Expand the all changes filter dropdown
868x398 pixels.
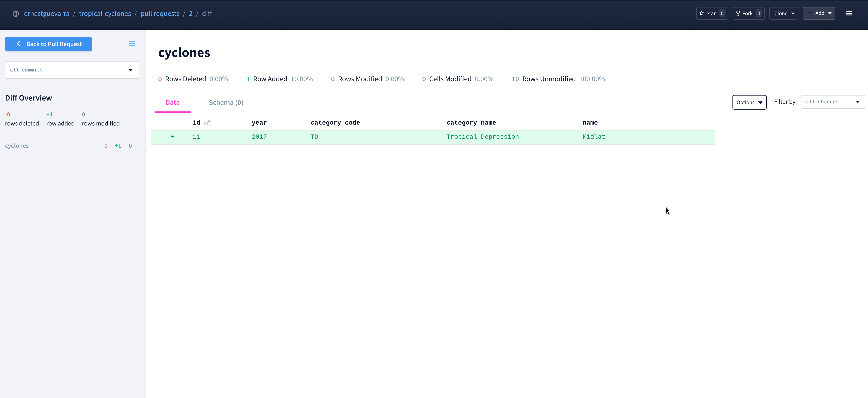pos(833,102)
